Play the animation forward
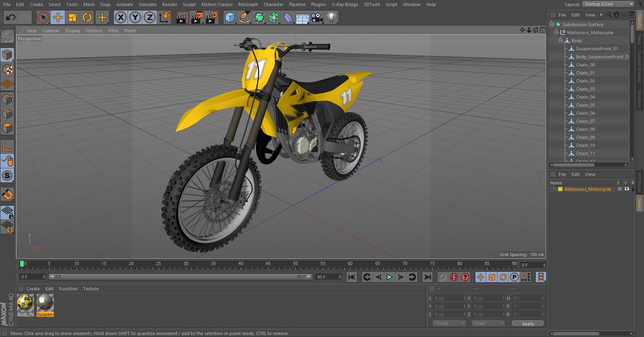 (x=389, y=277)
